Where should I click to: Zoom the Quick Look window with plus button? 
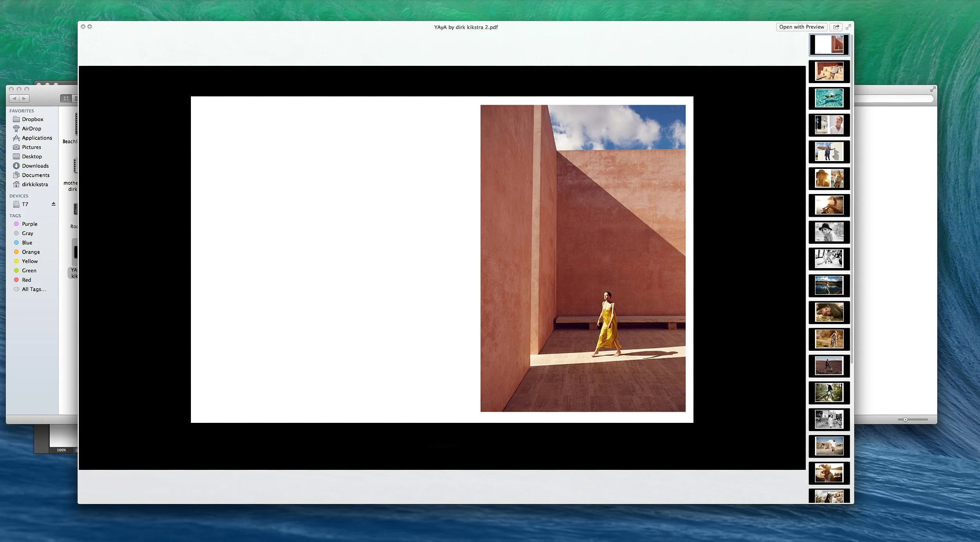click(x=90, y=27)
